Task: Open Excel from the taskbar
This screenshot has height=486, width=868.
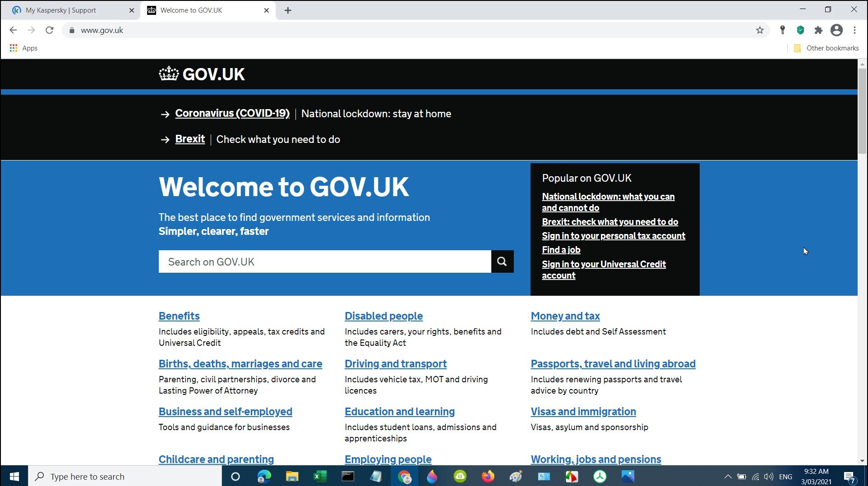Action: [320, 476]
